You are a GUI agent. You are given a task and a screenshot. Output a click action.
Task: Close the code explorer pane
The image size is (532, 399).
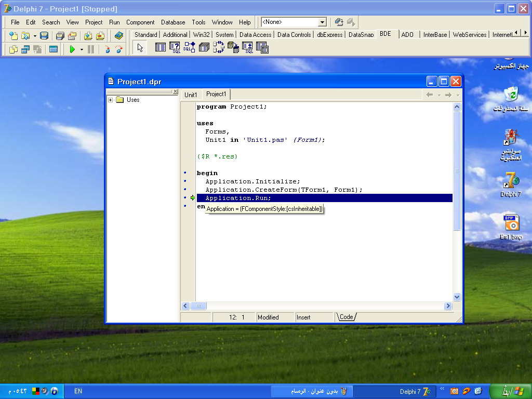[x=175, y=91]
